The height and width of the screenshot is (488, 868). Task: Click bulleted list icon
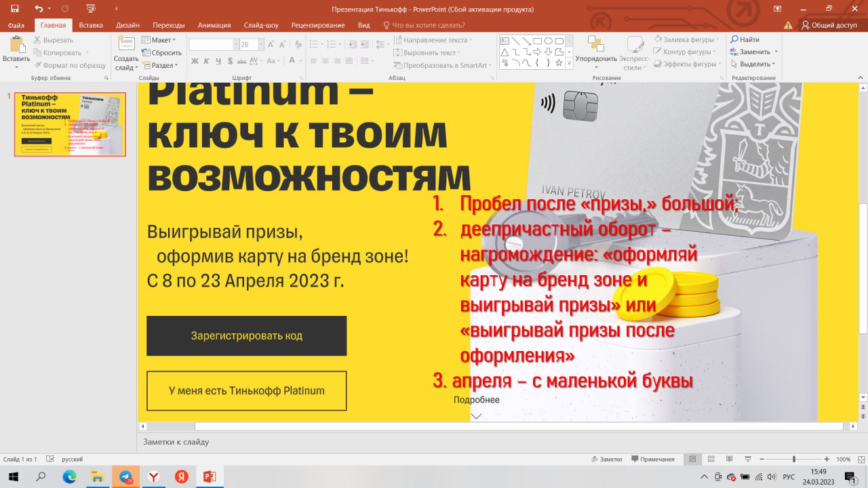(x=314, y=44)
